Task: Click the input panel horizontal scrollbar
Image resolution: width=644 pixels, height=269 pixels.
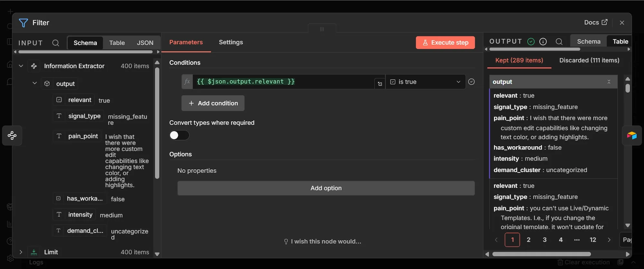Action: click(86, 52)
